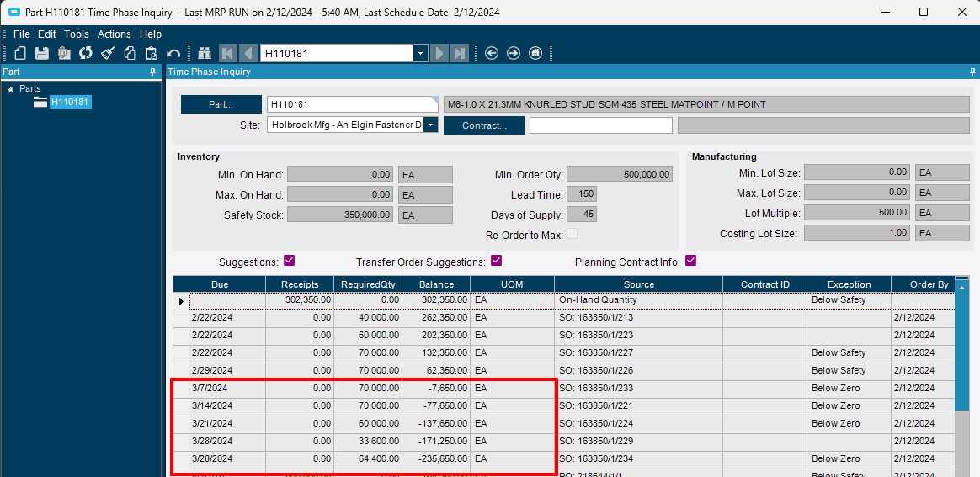Open the Tools menu

[77, 34]
